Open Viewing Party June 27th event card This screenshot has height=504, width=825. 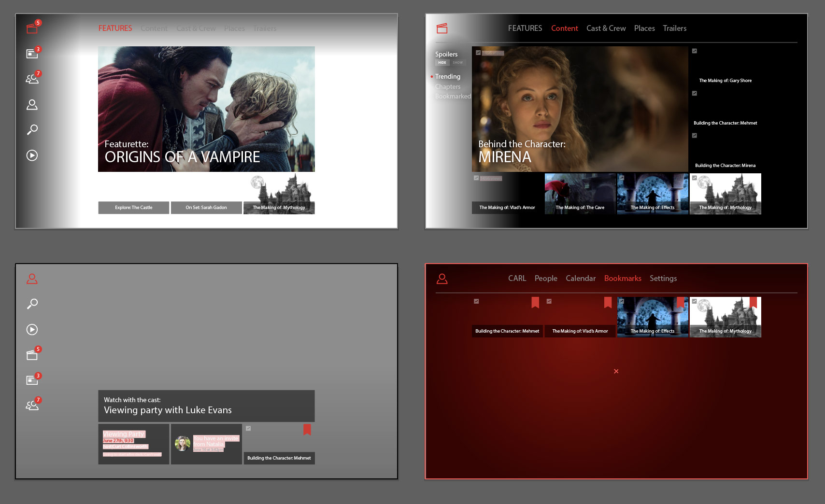pyautogui.click(x=134, y=444)
